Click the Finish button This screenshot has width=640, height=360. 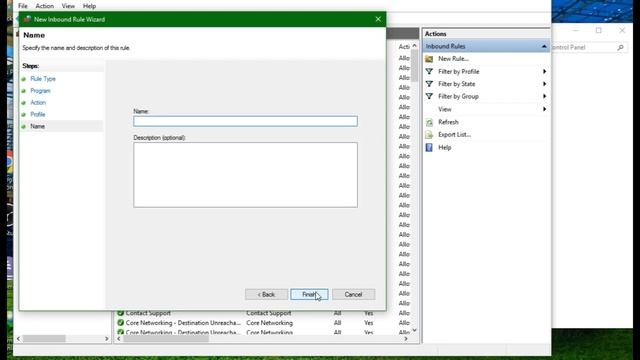pos(309,294)
